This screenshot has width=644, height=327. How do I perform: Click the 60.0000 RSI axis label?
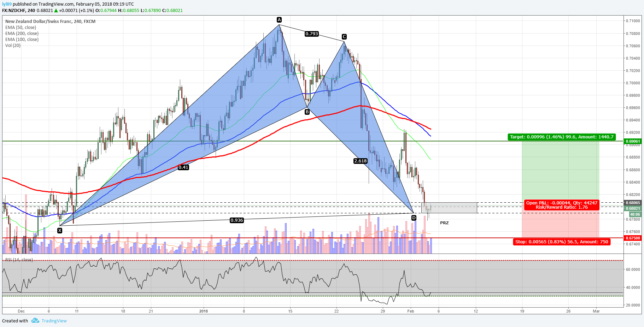pos(633,269)
